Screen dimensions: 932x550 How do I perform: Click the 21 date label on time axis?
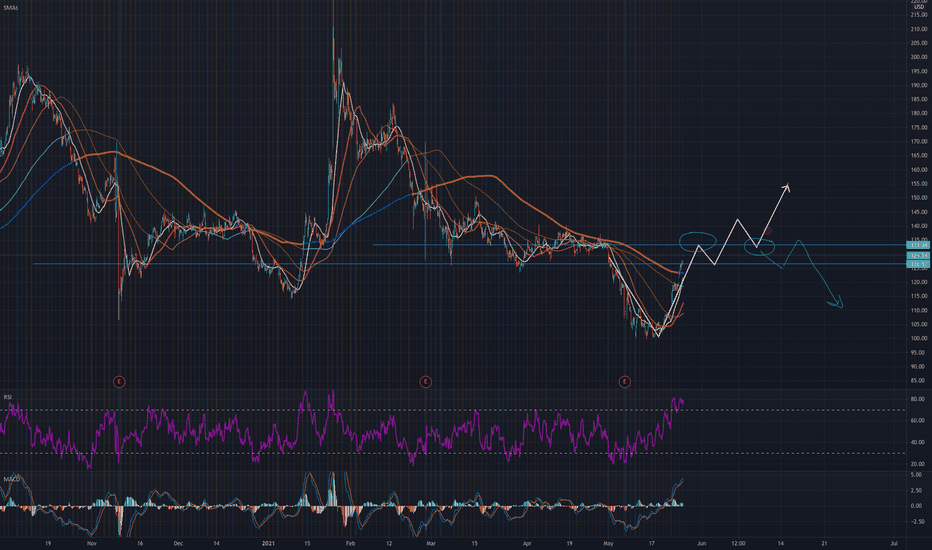[x=824, y=543]
